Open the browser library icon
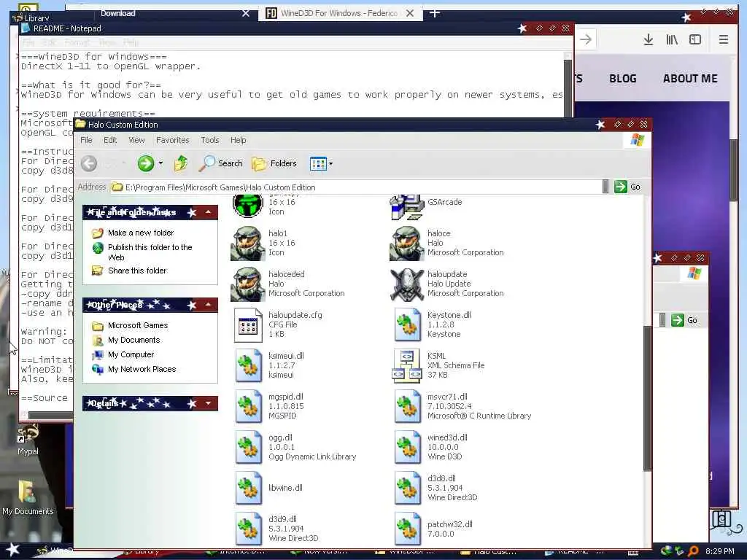Viewport: 747px width, 560px height. click(x=672, y=39)
